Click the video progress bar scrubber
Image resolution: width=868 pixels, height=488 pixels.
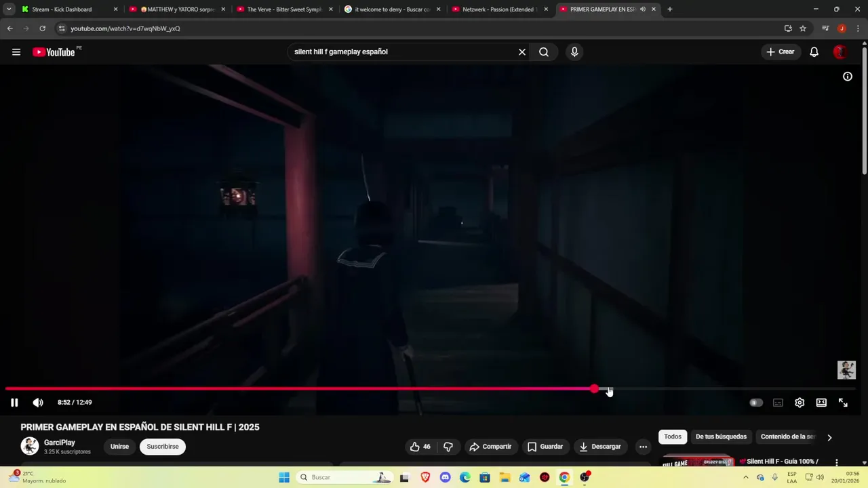point(595,389)
